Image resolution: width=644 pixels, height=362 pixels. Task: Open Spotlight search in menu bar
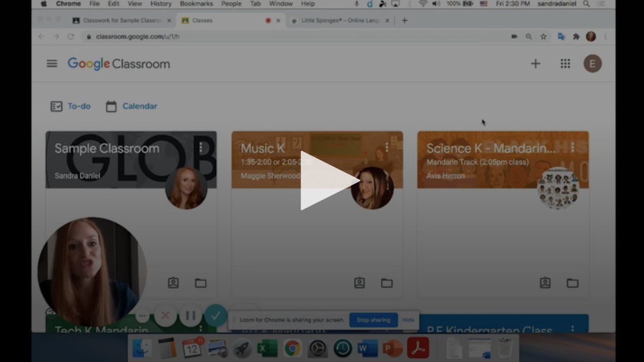[x=586, y=4]
